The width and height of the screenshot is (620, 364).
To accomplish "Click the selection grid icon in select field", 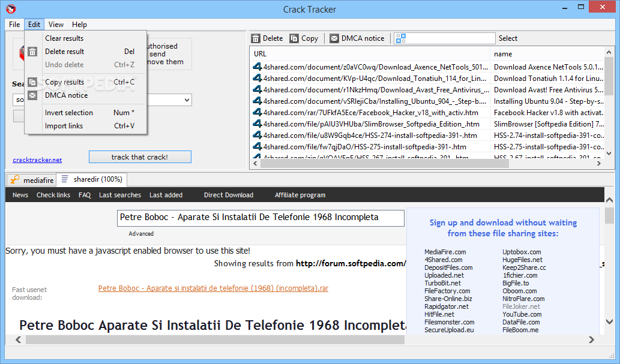I will coord(400,38).
